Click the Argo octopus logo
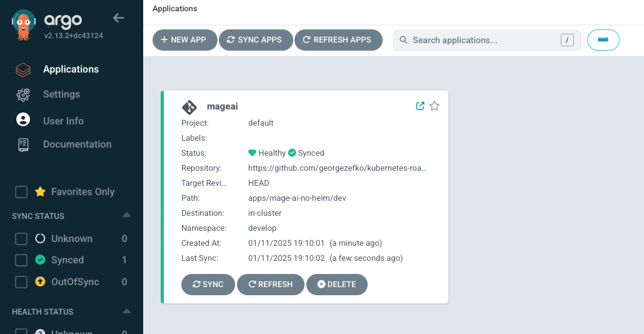644x334 pixels. tap(23, 24)
